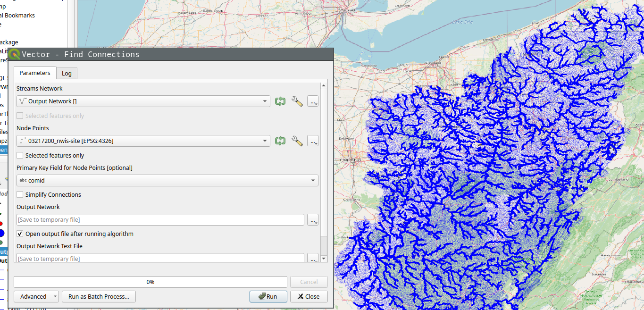This screenshot has height=310, width=644.
Task: Toggle iterate over Node Points layer
Action: coord(280,141)
